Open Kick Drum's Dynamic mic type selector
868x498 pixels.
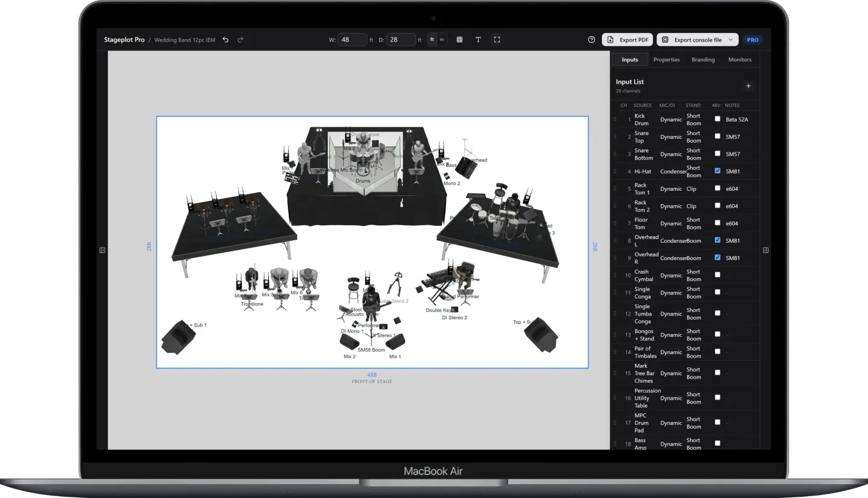point(671,120)
